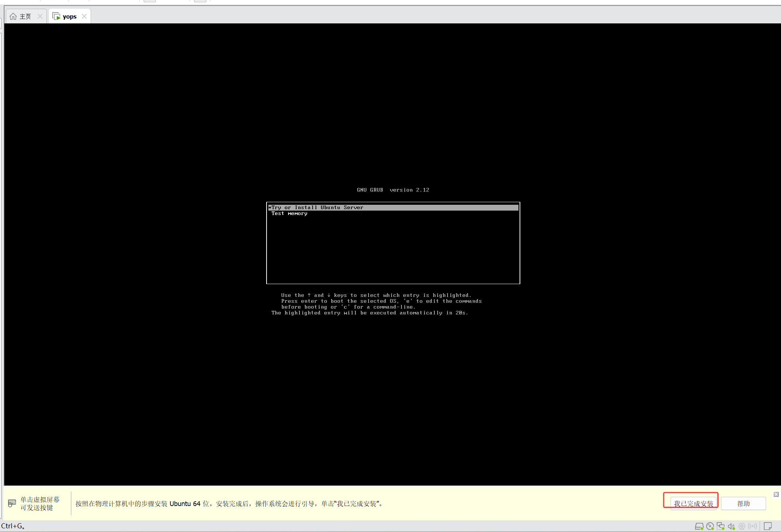Click the webcam device status icon
The width and height of the screenshot is (781, 532).
pos(742,527)
